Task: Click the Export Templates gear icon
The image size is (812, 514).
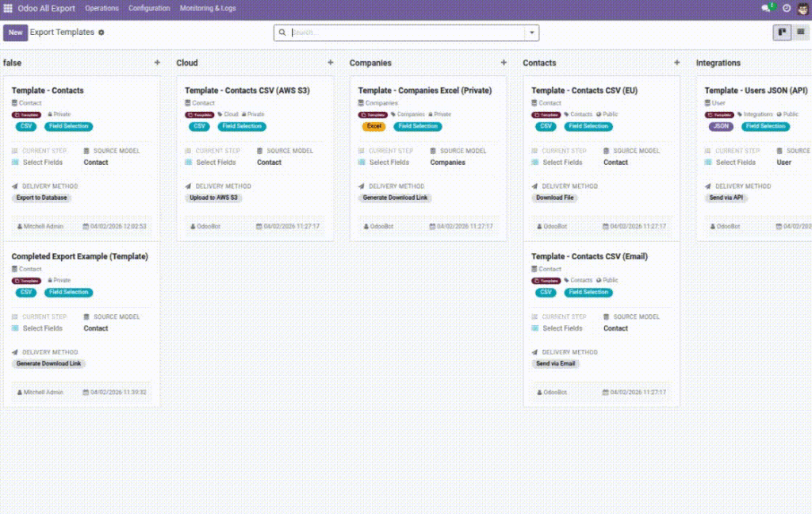Action: click(101, 32)
